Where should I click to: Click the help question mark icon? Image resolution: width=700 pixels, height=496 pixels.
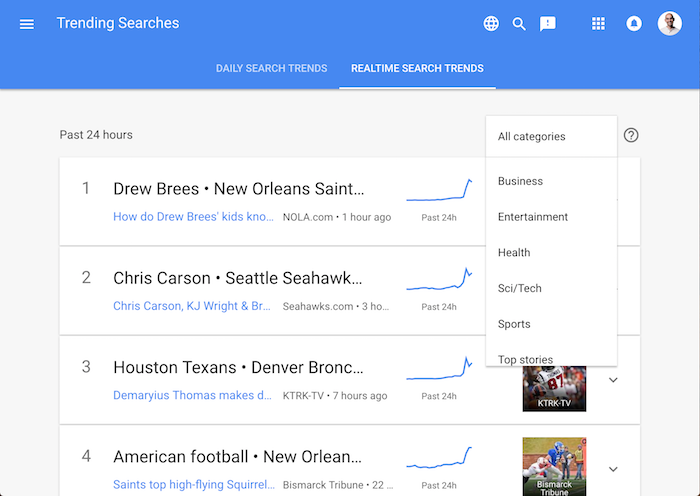coord(631,135)
